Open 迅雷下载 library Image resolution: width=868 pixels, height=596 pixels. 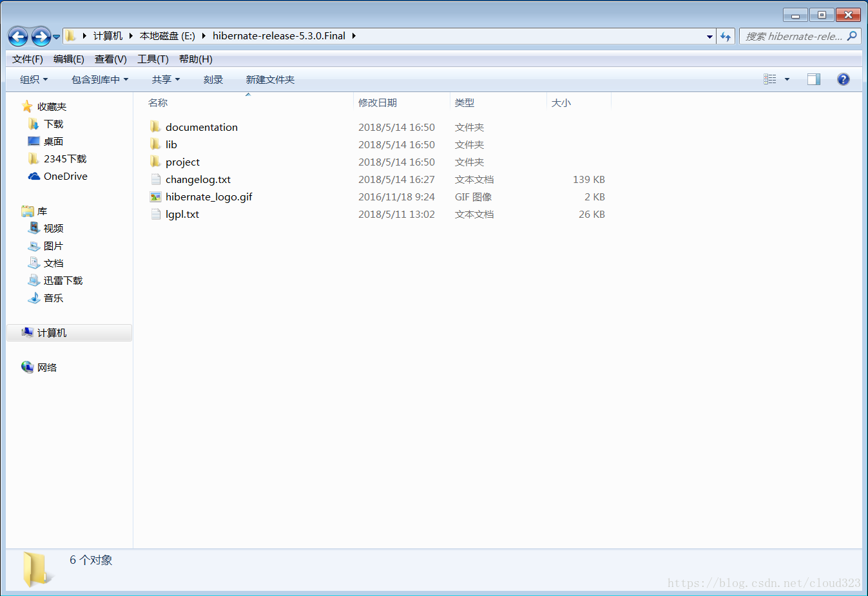63,281
